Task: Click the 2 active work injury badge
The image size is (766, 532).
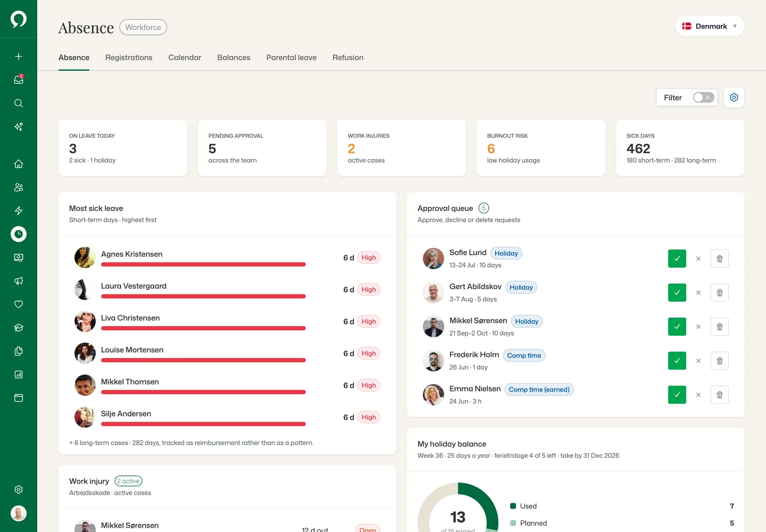Action: pos(128,481)
